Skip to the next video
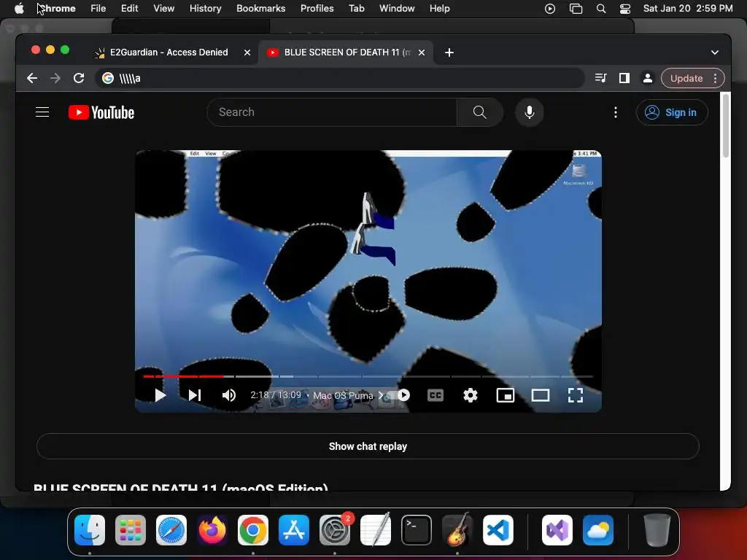This screenshot has width=747, height=560. 194,395
